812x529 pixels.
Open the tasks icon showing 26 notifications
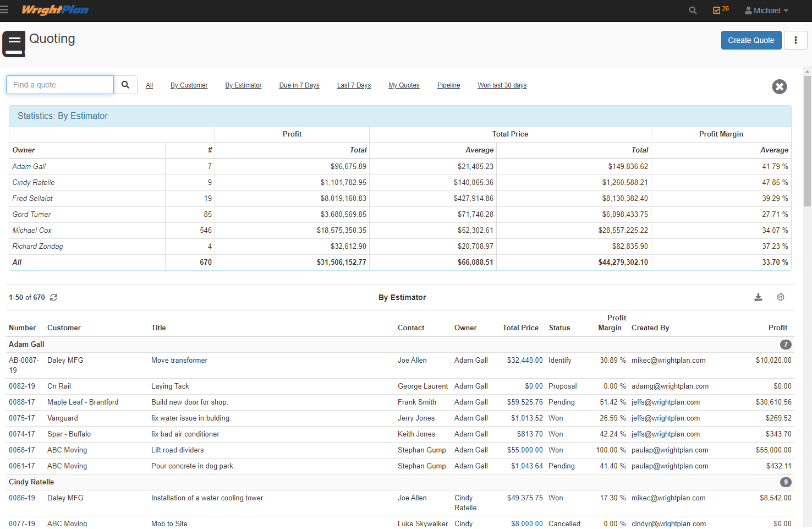coord(717,10)
